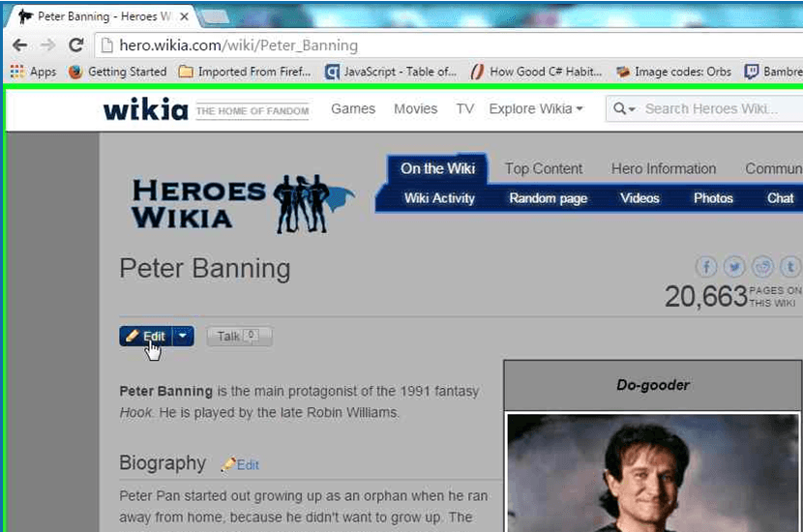Open the Bambre bookmark with Twitch icon
This screenshot has height=532, width=803.
pos(773,72)
